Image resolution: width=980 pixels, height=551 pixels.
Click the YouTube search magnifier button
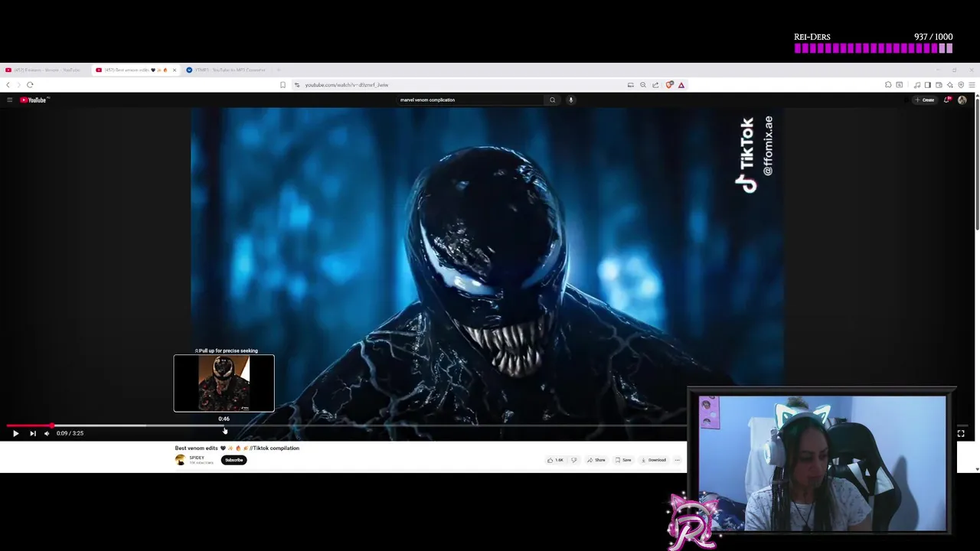[x=552, y=99]
